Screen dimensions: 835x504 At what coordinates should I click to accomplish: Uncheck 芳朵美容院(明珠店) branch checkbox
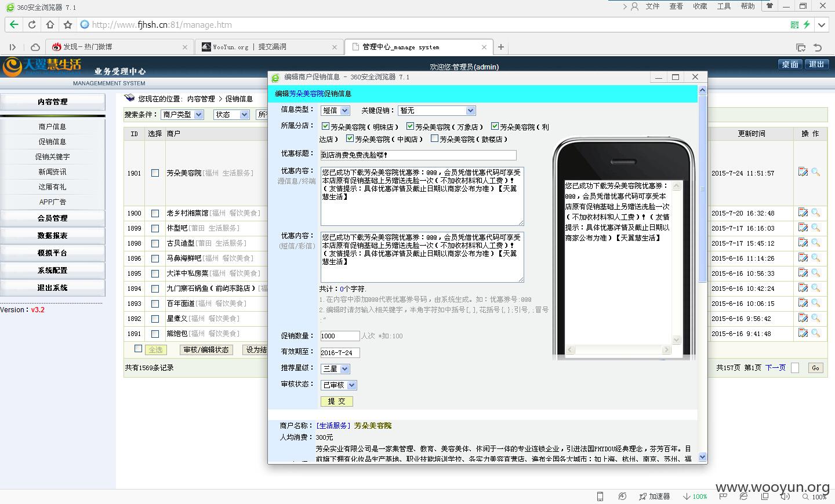click(x=325, y=126)
